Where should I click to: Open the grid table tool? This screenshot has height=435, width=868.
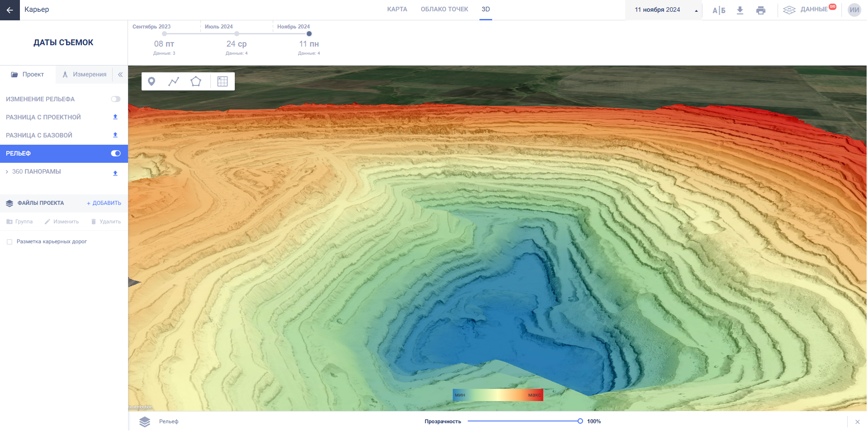point(223,81)
